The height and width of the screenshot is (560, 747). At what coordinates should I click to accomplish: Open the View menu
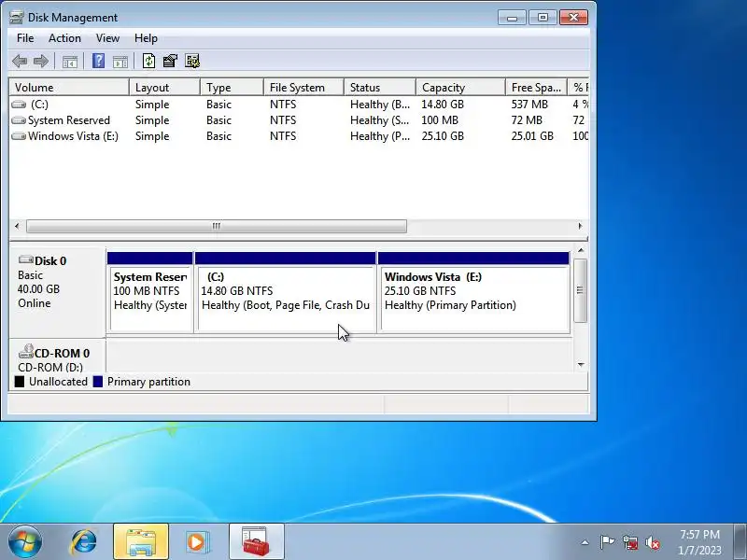[x=107, y=38]
